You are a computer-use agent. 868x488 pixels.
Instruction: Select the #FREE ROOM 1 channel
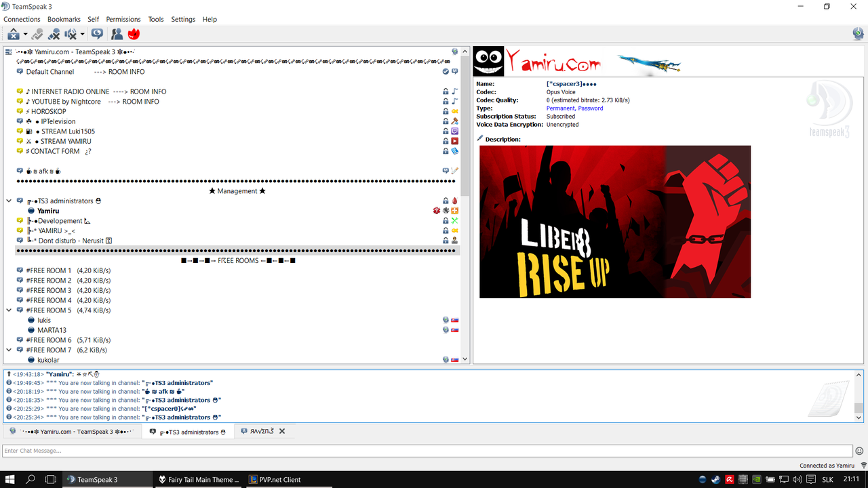(x=237, y=270)
